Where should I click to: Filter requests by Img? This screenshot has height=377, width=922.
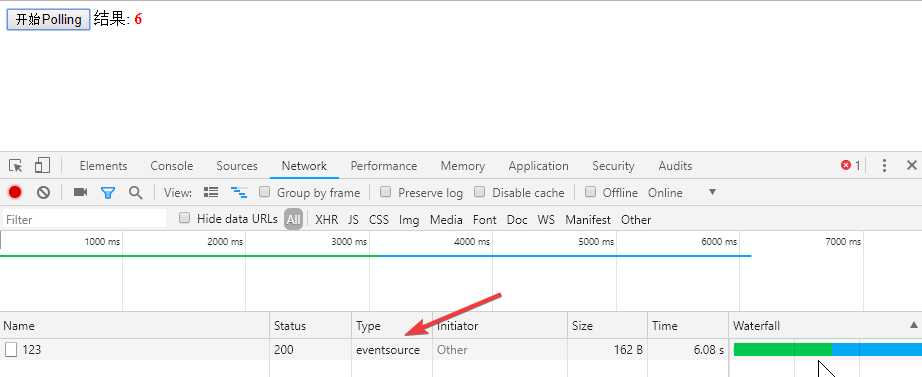click(409, 220)
